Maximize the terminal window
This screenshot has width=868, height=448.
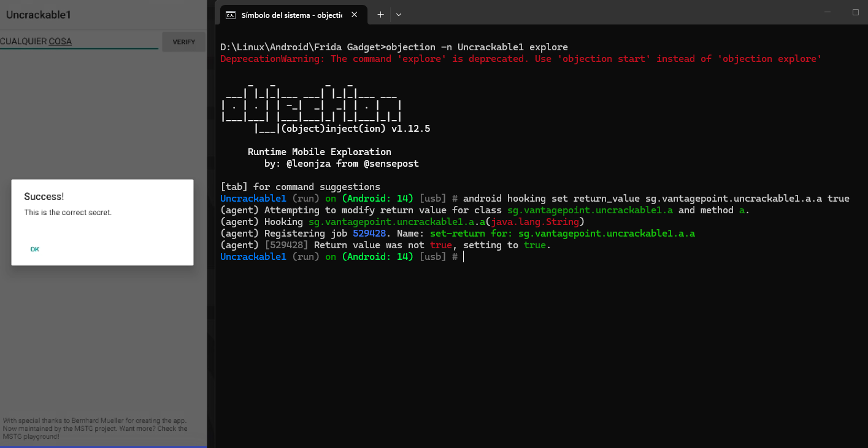[856, 12]
